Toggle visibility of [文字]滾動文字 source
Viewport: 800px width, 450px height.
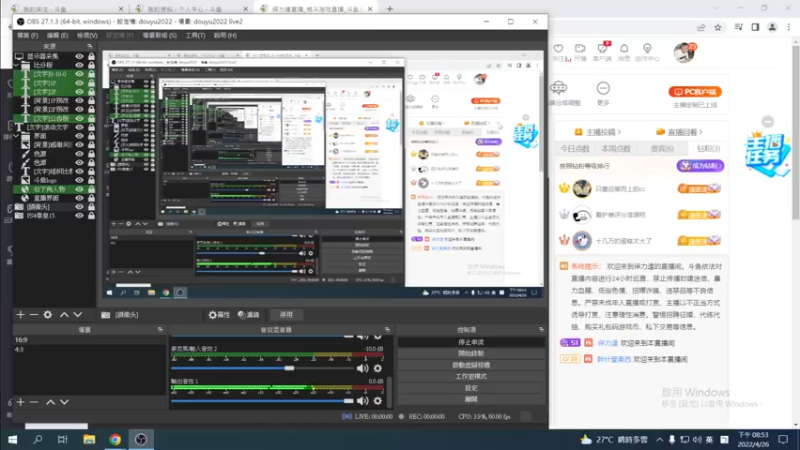point(79,127)
